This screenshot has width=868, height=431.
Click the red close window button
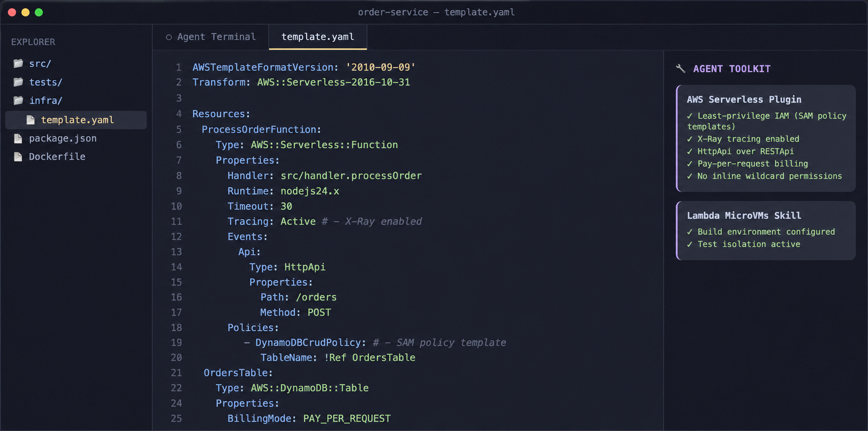click(12, 12)
